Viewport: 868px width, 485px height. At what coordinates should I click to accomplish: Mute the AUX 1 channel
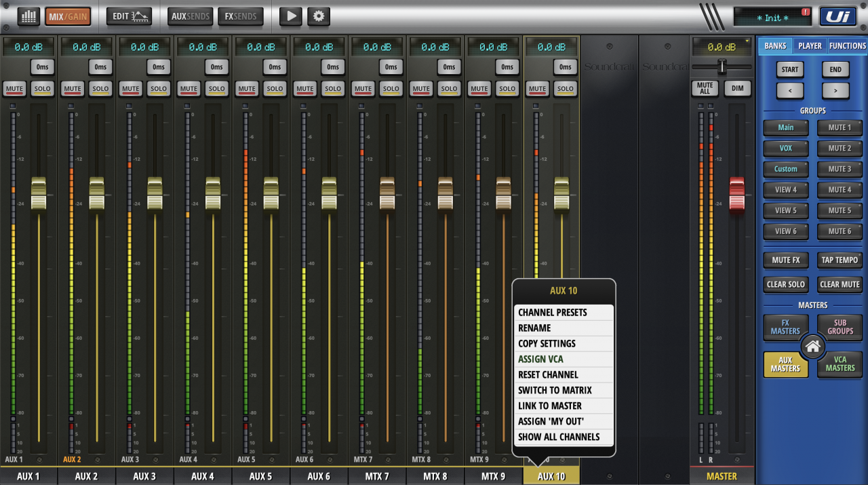click(14, 89)
